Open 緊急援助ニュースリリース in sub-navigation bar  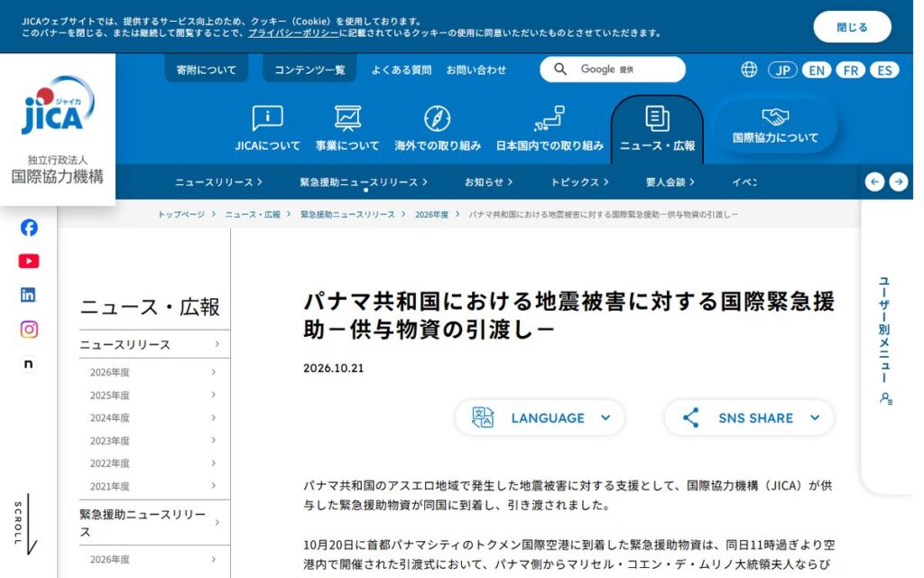coord(364,182)
